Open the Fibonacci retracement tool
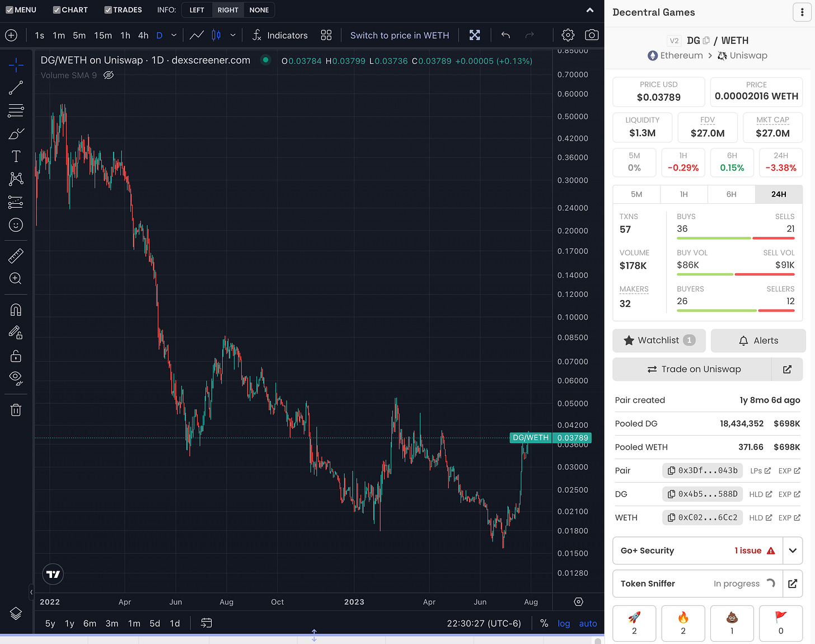 [x=16, y=111]
